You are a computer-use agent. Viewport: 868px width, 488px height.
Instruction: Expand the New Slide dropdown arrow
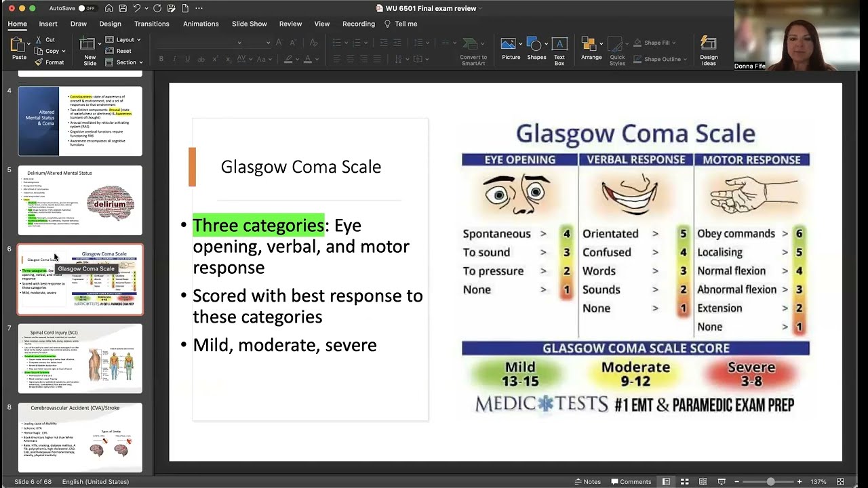[100, 45]
